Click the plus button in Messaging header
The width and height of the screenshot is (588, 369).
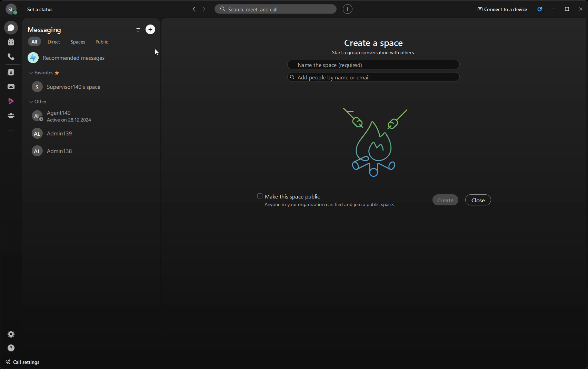click(150, 30)
